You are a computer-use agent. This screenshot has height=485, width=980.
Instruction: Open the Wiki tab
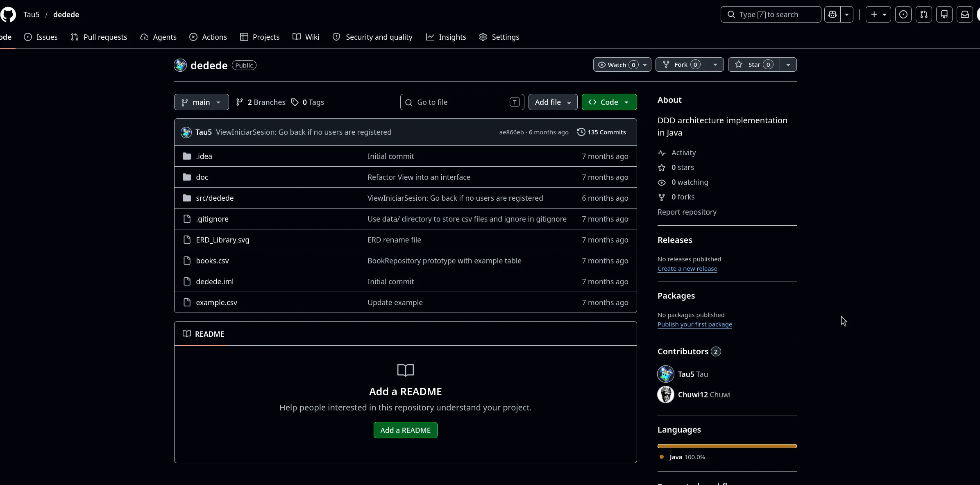306,37
